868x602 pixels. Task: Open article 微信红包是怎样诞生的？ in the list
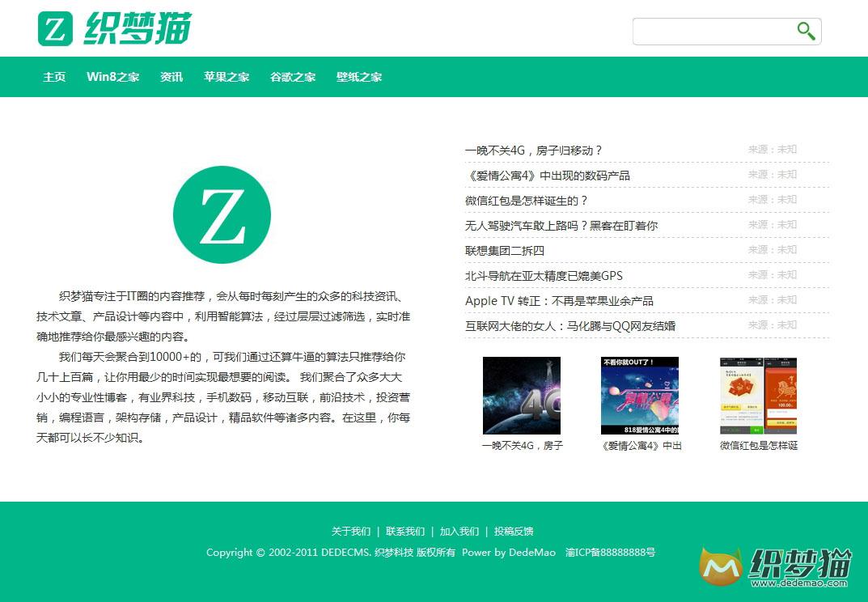pos(526,201)
